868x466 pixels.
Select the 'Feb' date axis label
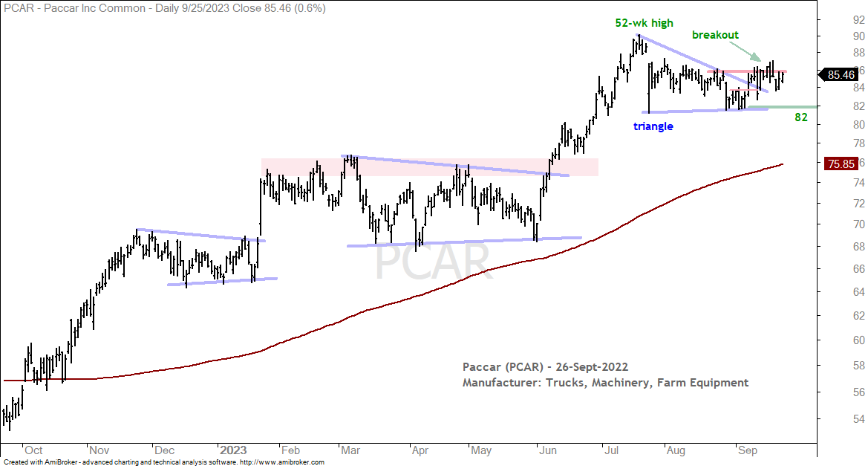coord(290,450)
